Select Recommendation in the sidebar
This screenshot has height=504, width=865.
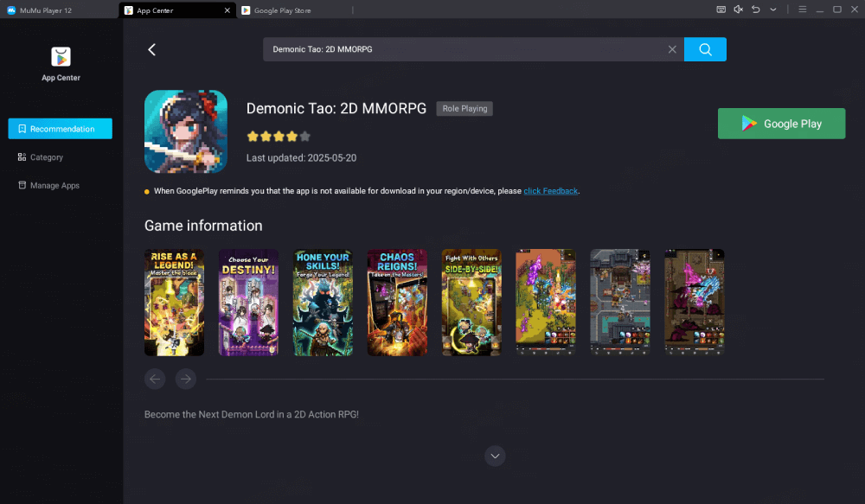(61, 129)
